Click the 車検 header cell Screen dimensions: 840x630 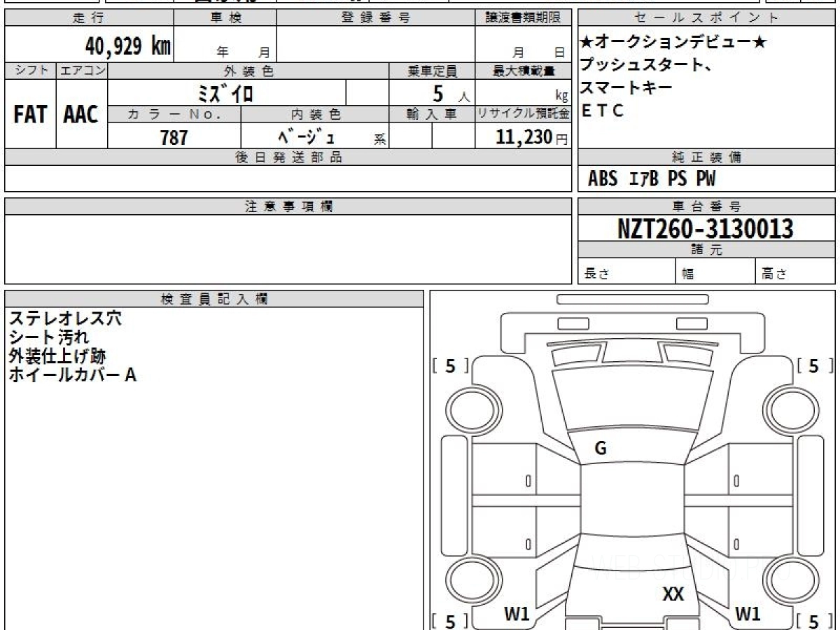coord(225,18)
